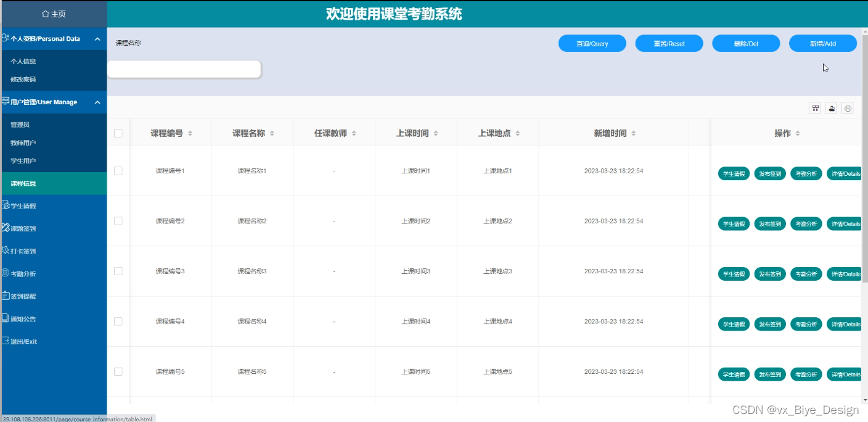Open 详情/Details for row 课程编号3

coord(844,274)
